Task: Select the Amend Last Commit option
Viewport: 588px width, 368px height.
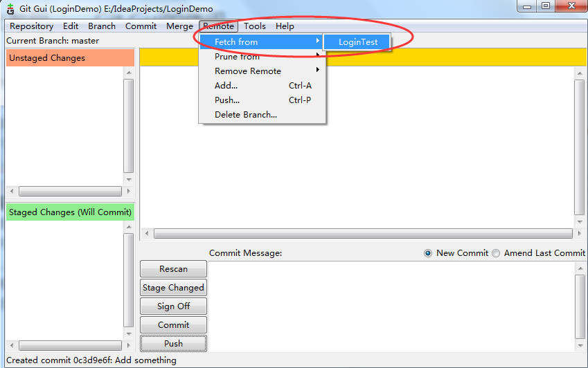Action: (x=496, y=253)
